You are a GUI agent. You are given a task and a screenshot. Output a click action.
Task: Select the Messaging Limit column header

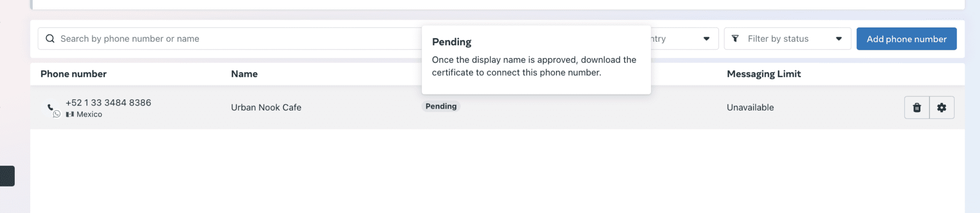pos(764,74)
